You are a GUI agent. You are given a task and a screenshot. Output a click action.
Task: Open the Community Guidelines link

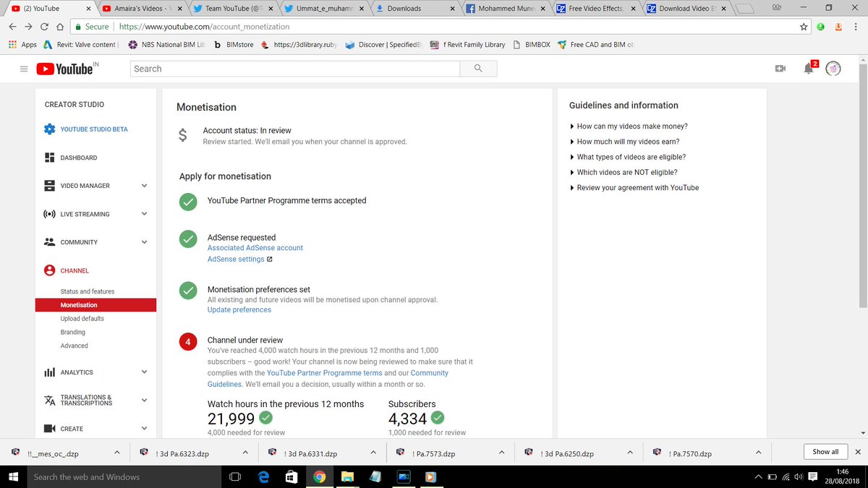(328, 378)
